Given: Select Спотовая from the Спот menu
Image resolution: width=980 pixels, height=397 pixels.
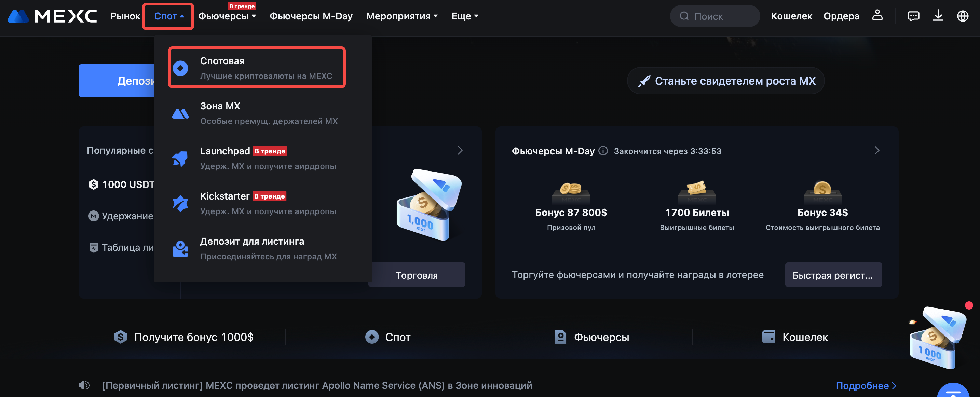Looking at the screenshot, I should click(x=257, y=68).
